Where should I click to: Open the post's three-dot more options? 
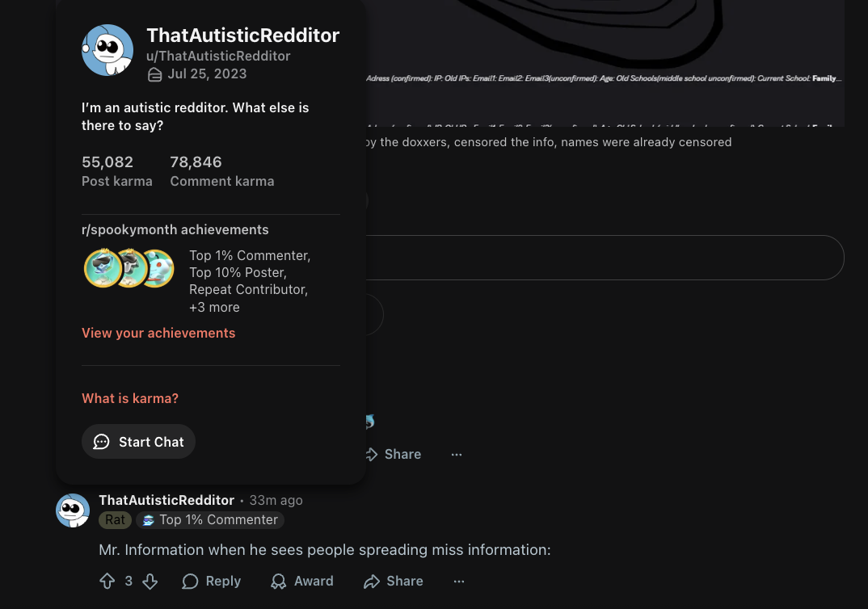click(456, 454)
